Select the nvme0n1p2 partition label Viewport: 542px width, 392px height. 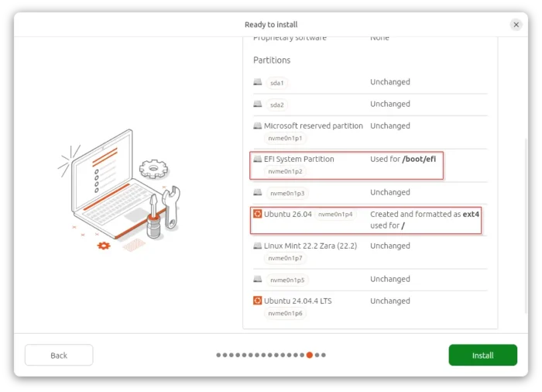(x=286, y=171)
